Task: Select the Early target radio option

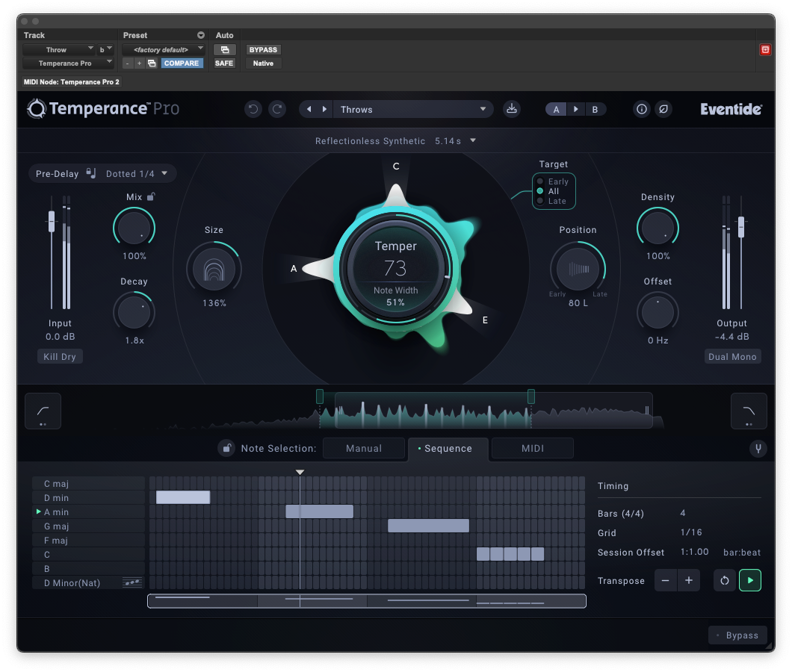Action: (x=540, y=181)
